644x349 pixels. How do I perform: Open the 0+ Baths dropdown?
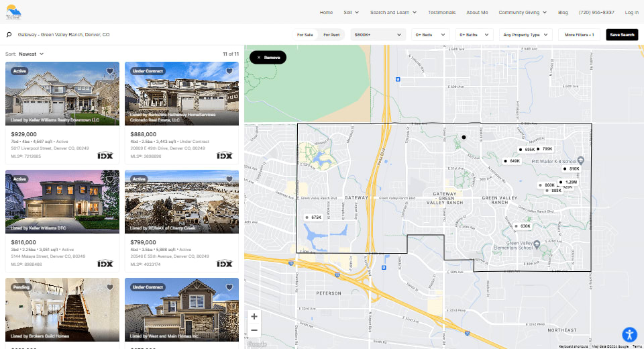(474, 35)
